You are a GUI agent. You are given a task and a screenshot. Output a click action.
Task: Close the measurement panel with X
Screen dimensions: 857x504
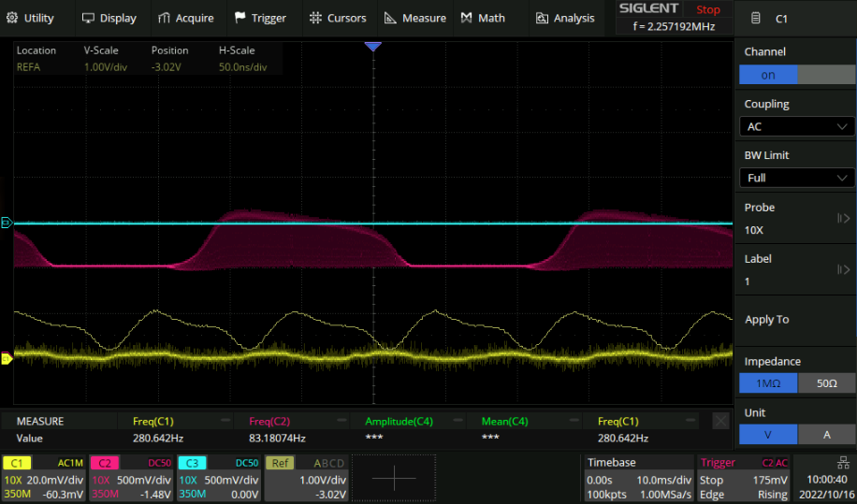(720, 421)
